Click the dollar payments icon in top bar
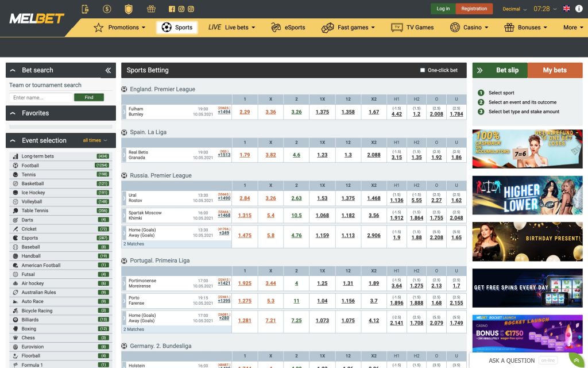The image size is (588, 368). click(x=107, y=9)
